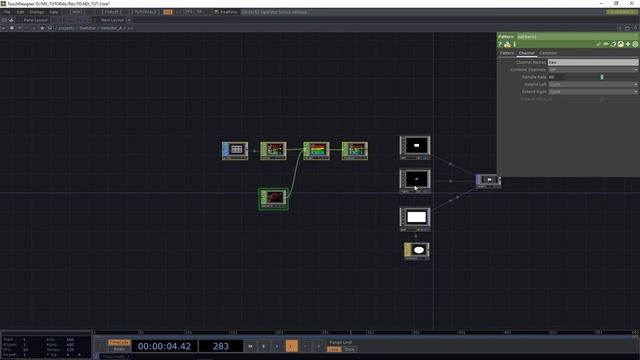
Task: Click the bookmark star icon in path bar
Action: [42, 28]
